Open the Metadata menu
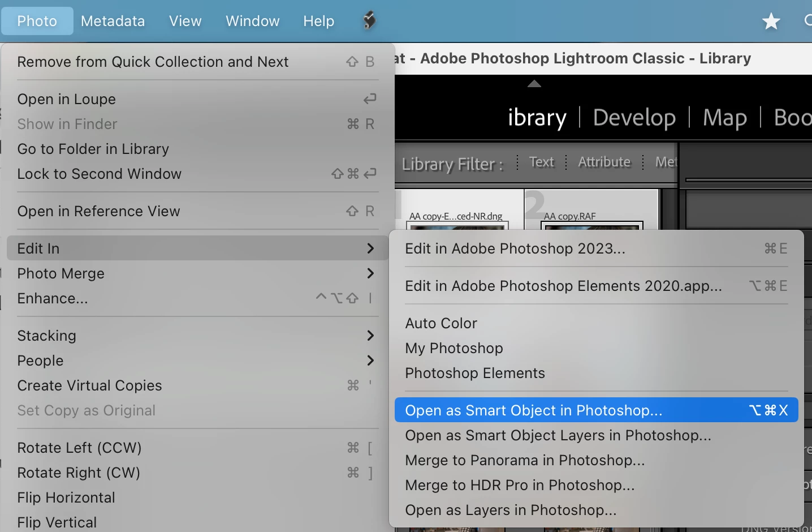This screenshot has width=812, height=532. 113,21
